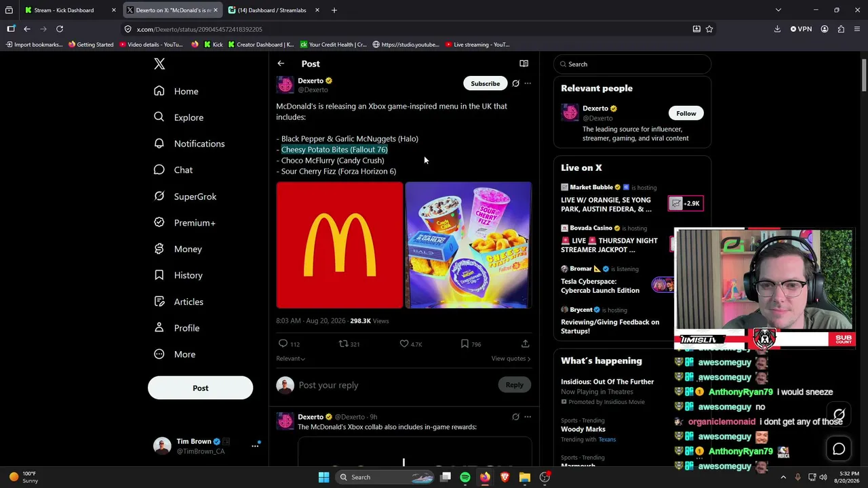
Task: Open File Explorer from the taskbar
Action: click(524, 477)
